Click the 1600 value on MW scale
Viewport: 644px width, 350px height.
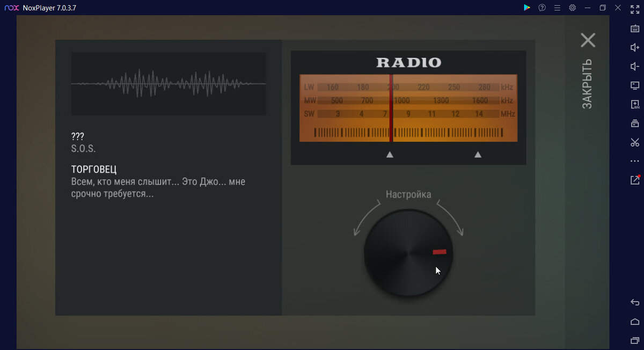[x=480, y=100]
